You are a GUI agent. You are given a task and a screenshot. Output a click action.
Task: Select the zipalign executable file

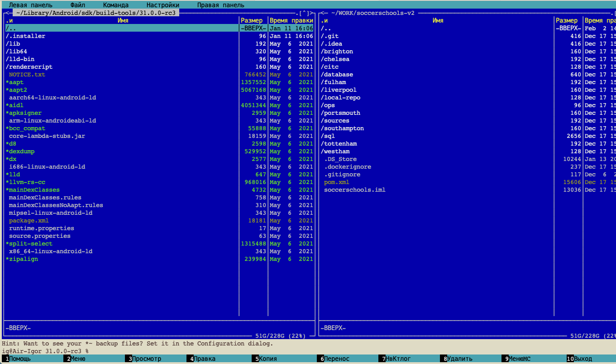23,259
